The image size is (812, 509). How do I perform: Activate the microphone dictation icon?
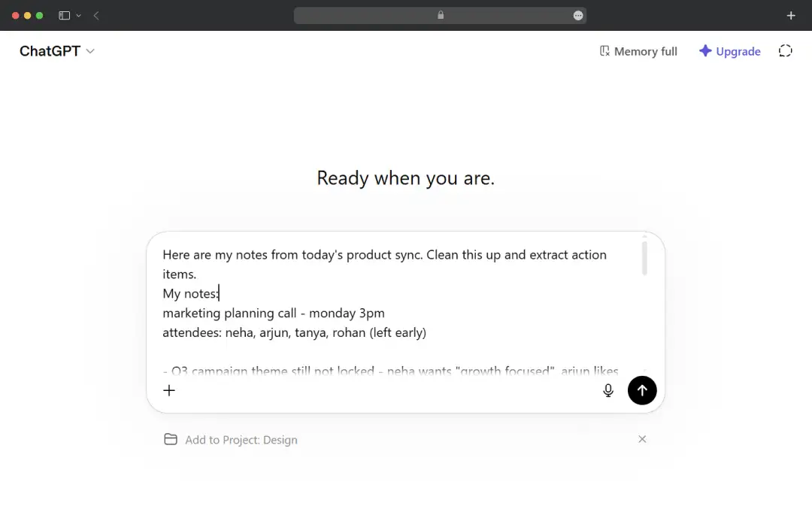pyautogui.click(x=608, y=390)
